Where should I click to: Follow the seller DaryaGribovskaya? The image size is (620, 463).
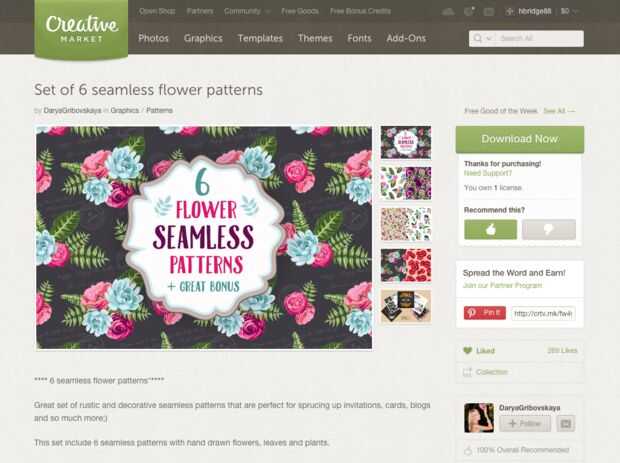525,424
